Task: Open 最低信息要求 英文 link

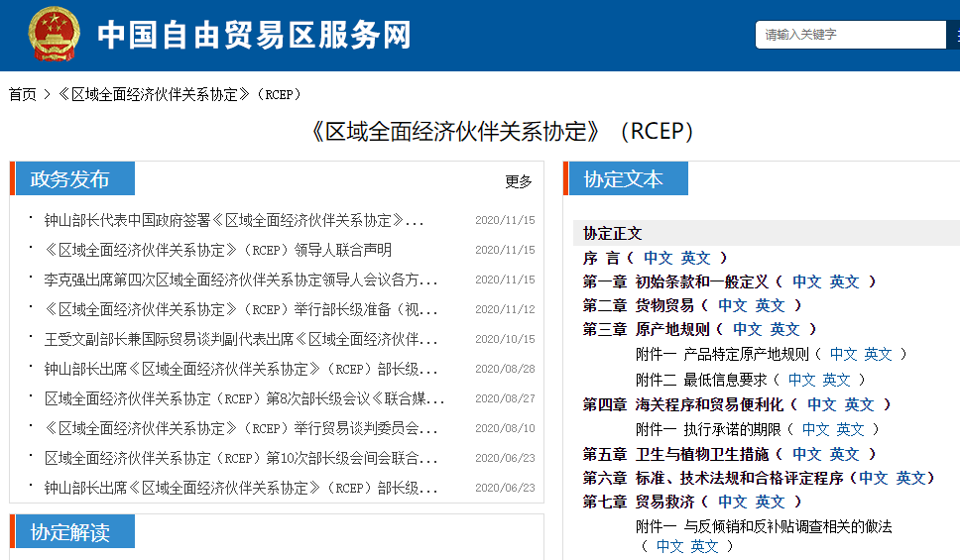Action: tap(836, 380)
